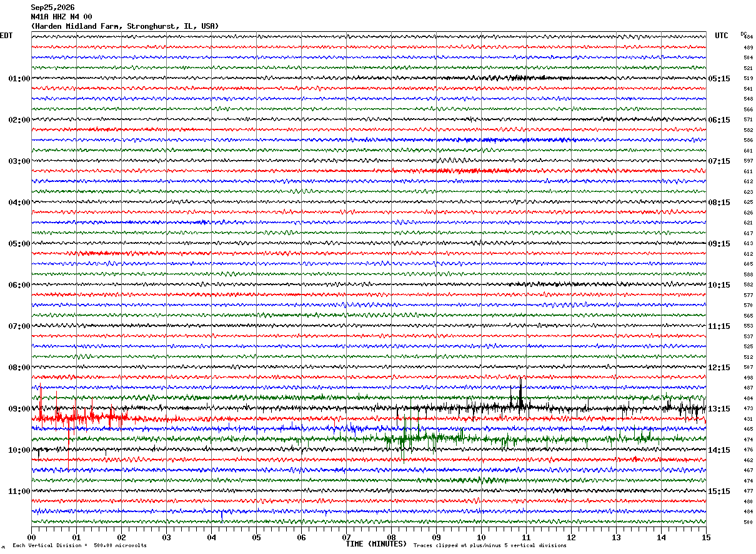Viewport: 756px width, 554px height.
Task: Click the minute 05 tick label
Action: click(x=256, y=537)
